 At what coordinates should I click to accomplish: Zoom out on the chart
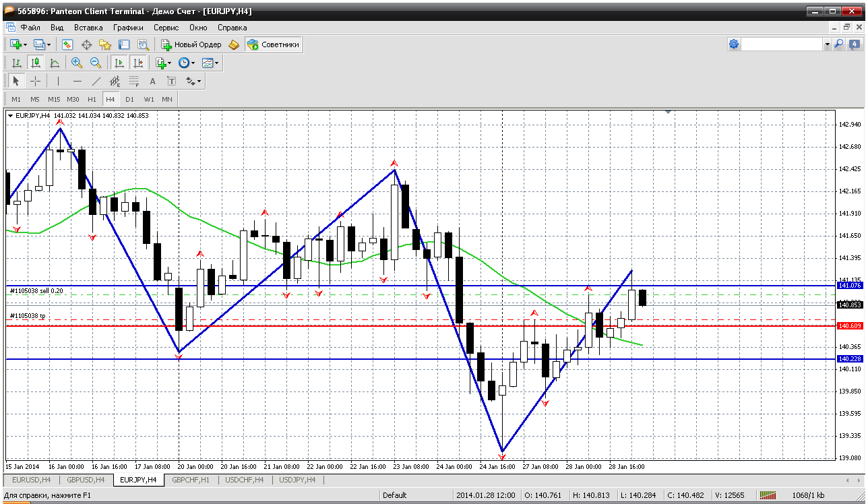point(96,63)
